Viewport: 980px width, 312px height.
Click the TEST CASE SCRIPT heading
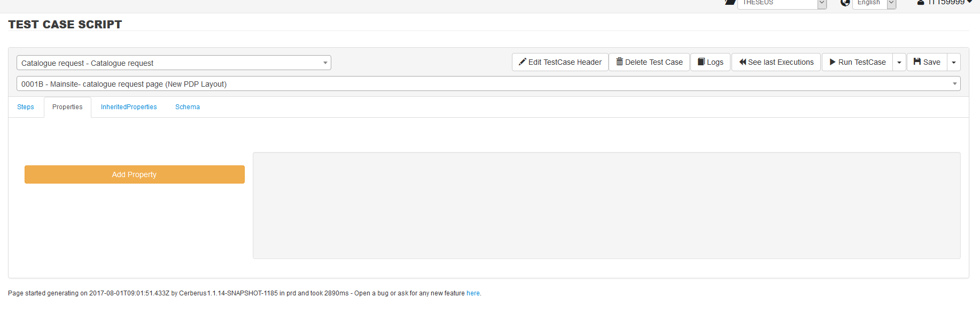click(x=65, y=25)
